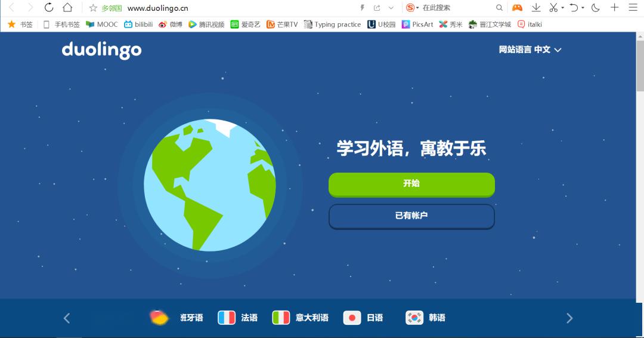
Task: Expand the address bar dropdown arrow
Action: (391, 8)
